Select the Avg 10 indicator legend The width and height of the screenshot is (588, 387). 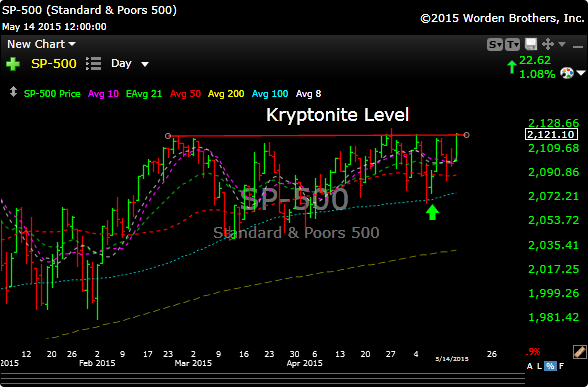point(103,94)
